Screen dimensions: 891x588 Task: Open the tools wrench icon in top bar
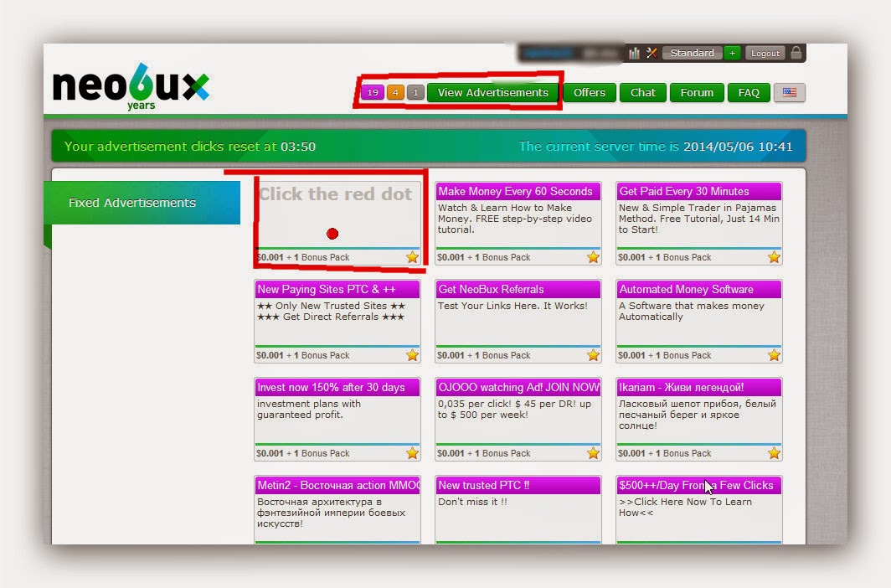tap(652, 53)
